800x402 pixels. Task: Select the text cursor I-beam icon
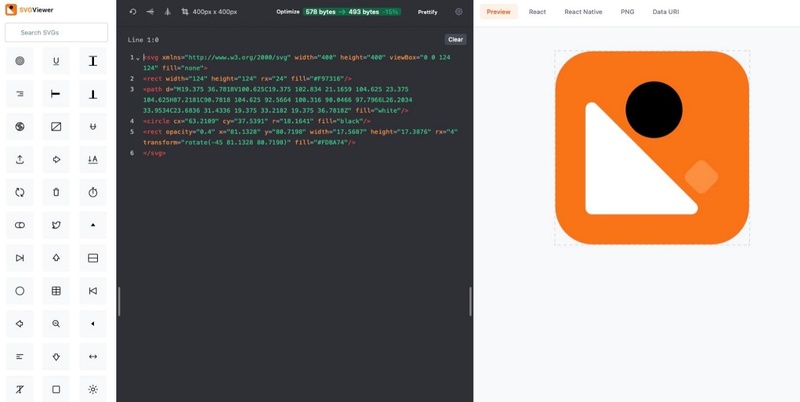pos(93,61)
